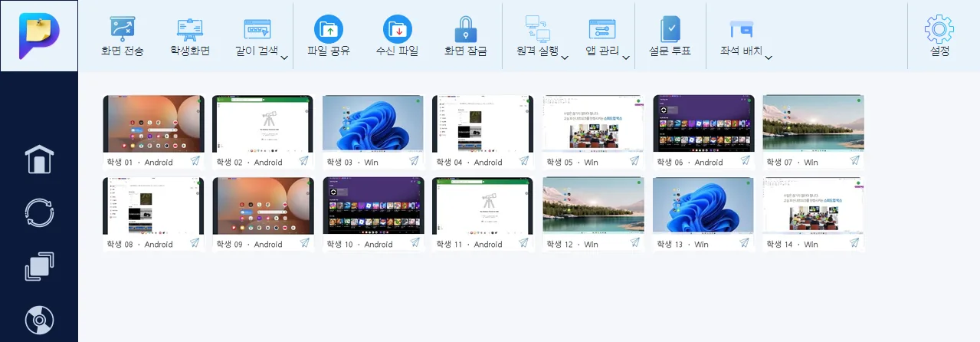Click the '학생 10 · Android' label
This screenshot has width=980, height=342.
[x=359, y=244]
